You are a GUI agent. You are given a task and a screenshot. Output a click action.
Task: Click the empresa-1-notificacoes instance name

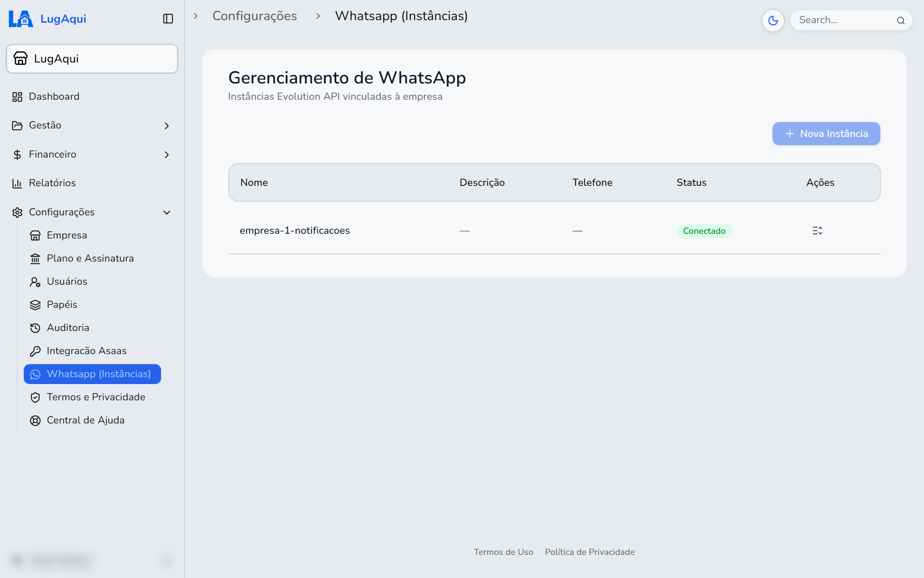point(295,230)
